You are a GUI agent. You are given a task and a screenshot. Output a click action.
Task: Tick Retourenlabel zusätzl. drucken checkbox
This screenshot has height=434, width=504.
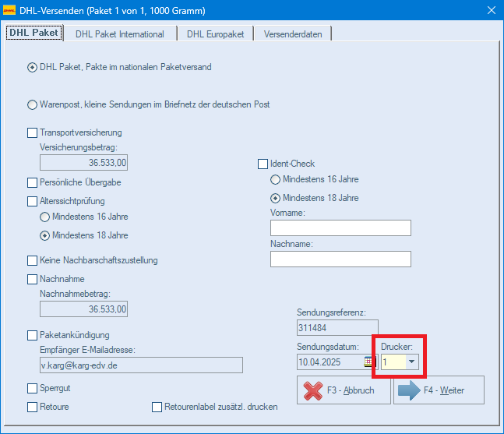pyautogui.click(x=157, y=407)
